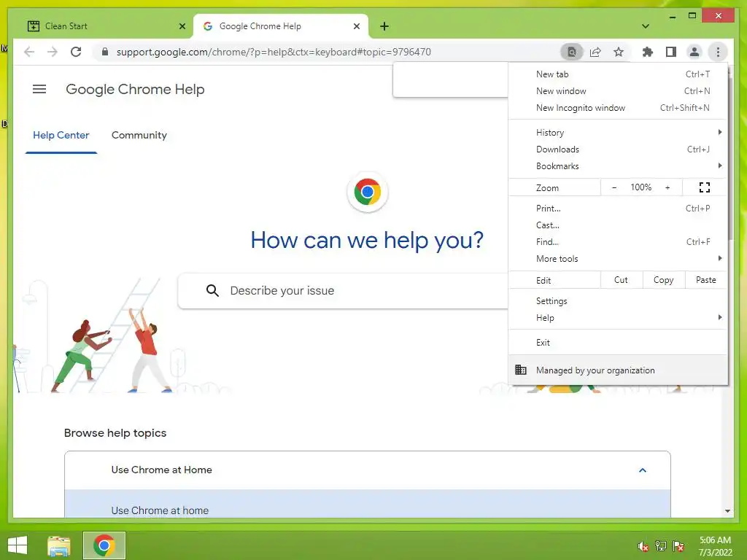This screenshot has width=747, height=560.
Task: Select Find... in menu
Action: coord(618,241)
